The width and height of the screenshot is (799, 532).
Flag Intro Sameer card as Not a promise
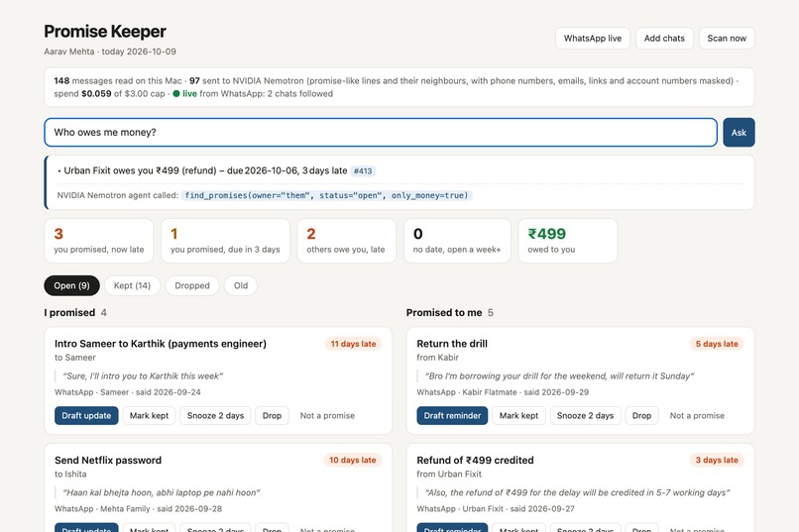pos(327,415)
